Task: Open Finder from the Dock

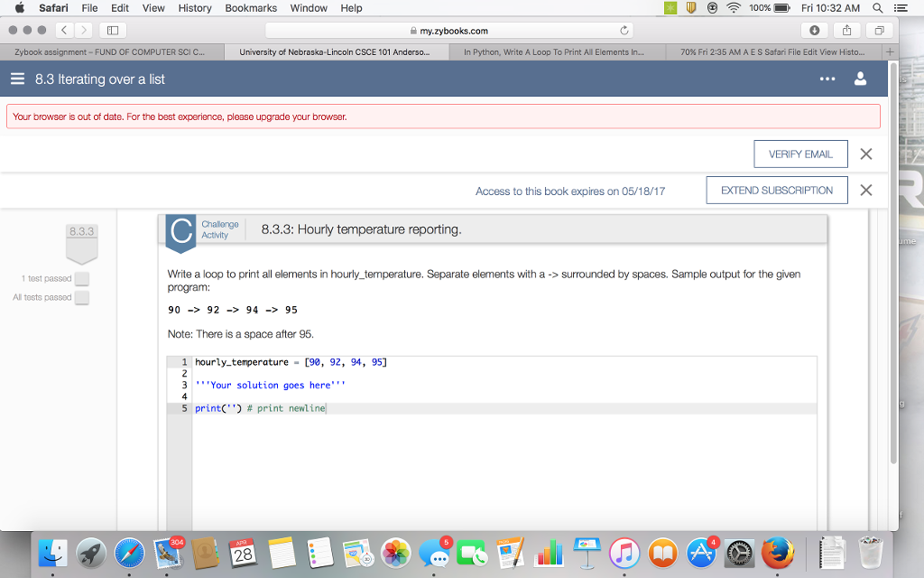Action: (x=52, y=554)
